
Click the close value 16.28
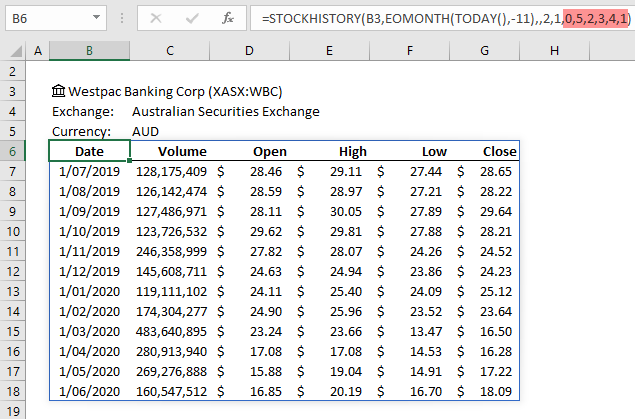tap(496, 351)
